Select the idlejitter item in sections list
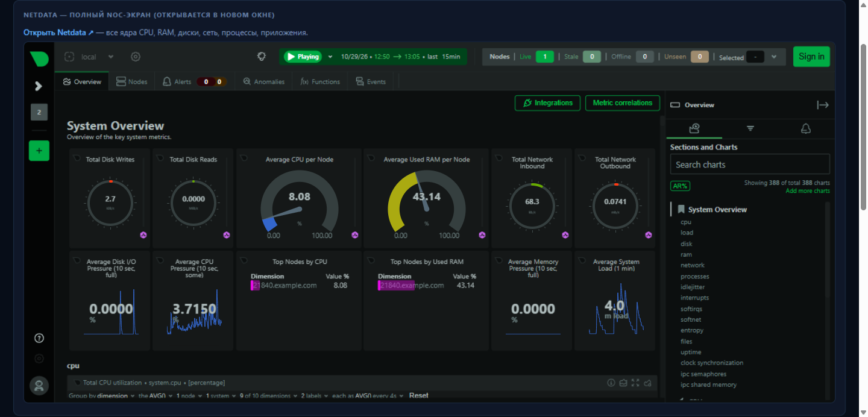 click(x=693, y=287)
